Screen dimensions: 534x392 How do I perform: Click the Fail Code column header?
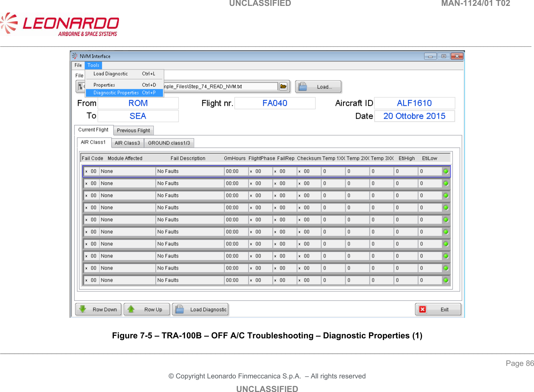pyautogui.click(x=93, y=158)
